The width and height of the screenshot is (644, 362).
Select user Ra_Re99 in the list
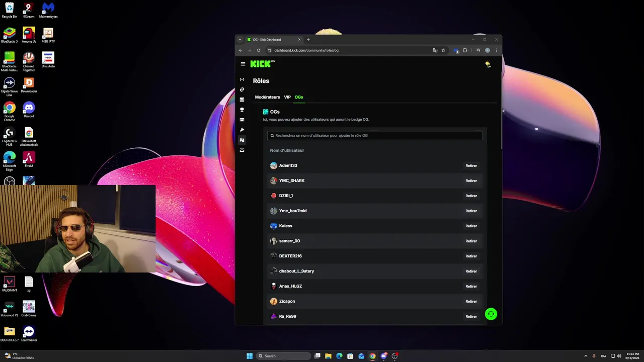(288, 316)
